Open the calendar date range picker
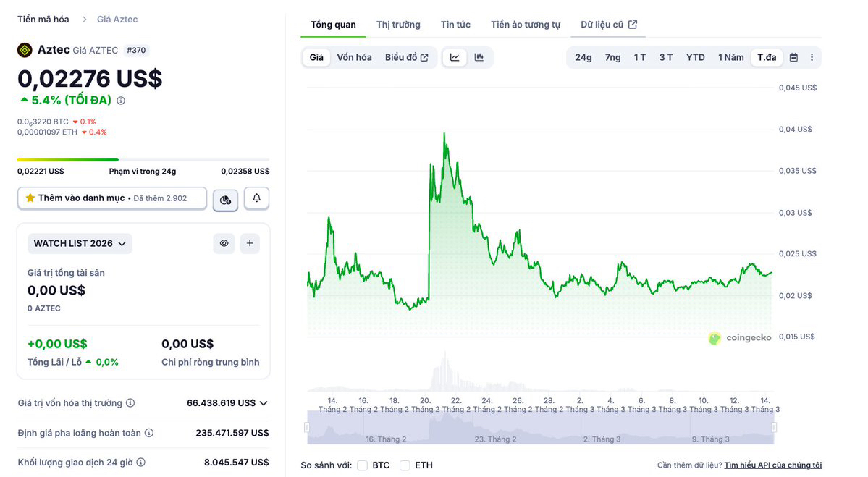 tap(793, 58)
